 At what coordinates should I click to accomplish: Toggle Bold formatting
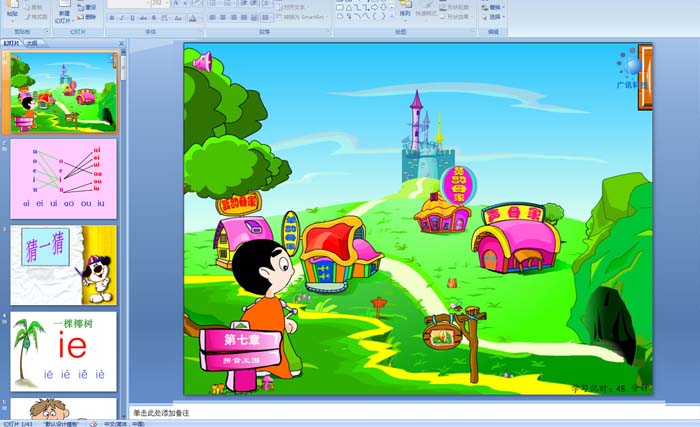click(x=112, y=18)
